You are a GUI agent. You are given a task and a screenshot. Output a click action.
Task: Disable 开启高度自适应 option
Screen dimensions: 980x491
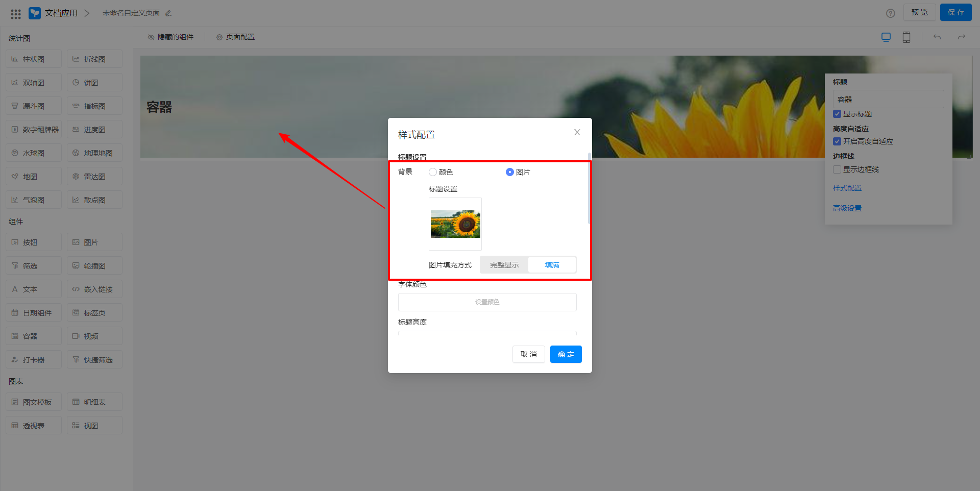coord(837,141)
